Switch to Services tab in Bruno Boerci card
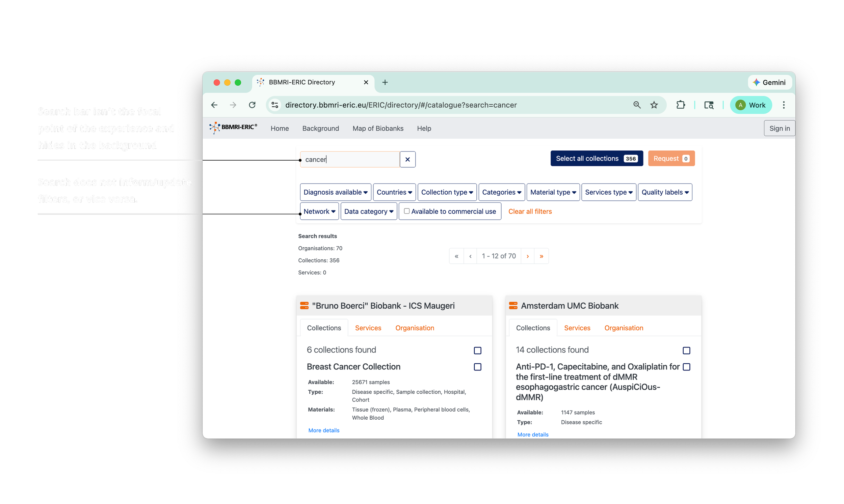This screenshot has width=844, height=504. (x=368, y=328)
